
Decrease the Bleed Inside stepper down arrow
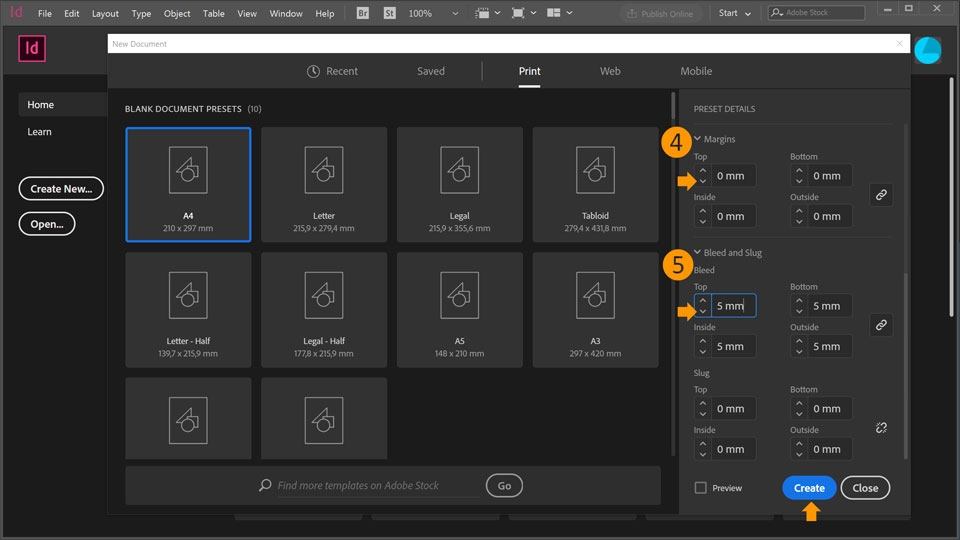tap(703, 351)
